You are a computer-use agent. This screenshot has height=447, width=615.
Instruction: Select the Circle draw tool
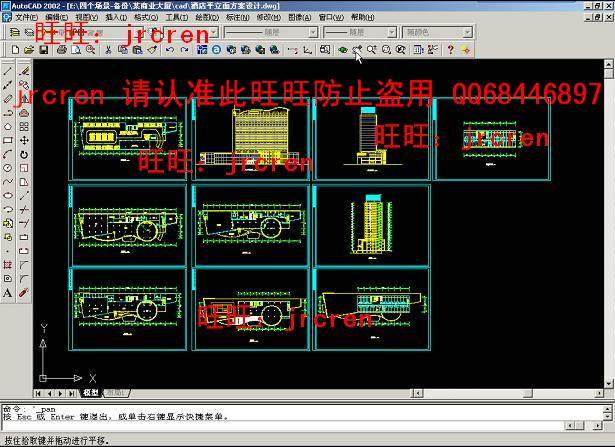coord(7,168)
